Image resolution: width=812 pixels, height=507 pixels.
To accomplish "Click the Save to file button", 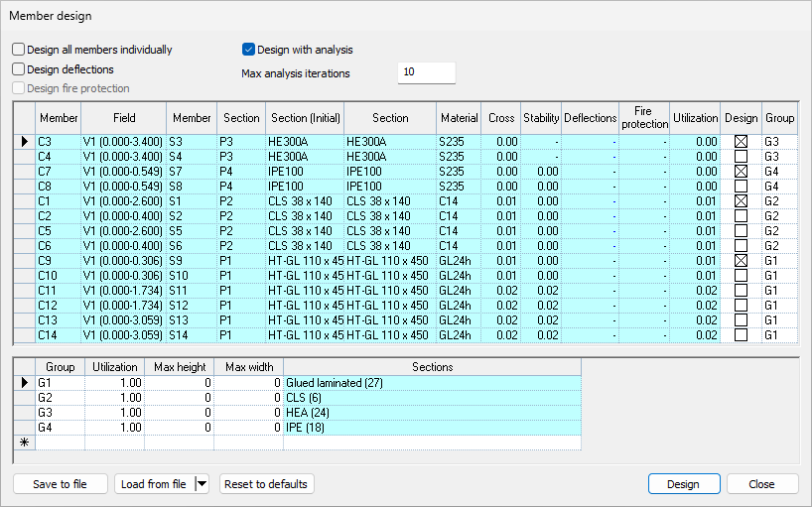I will click(61, 484).
